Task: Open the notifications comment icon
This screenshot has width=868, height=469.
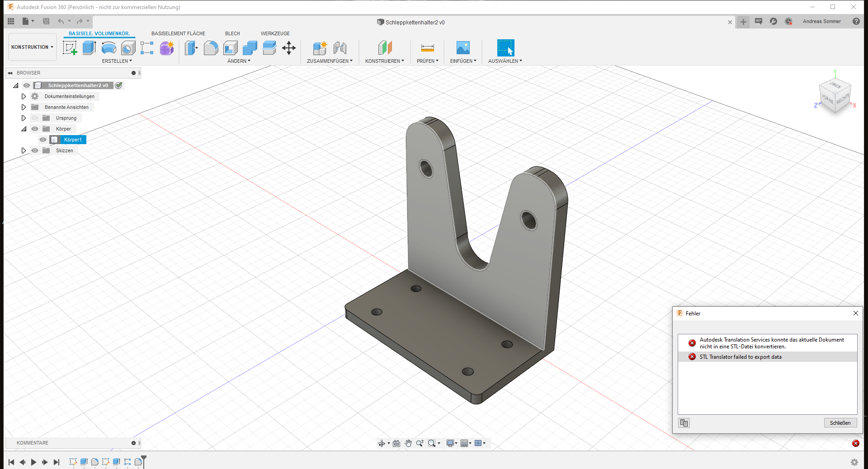Action: click(759, 21)
